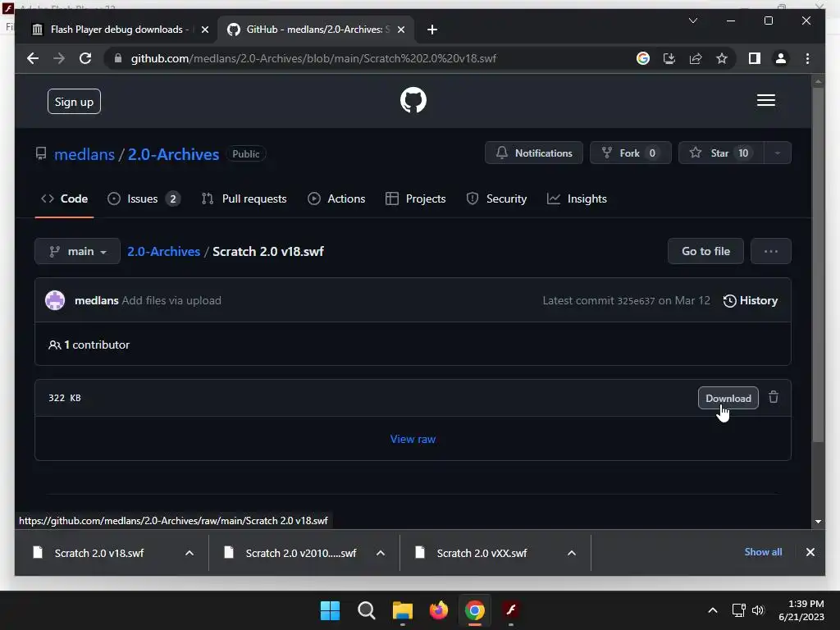The height and width of the screenshot is (630, 840).
Task: Open the three-dot file options menu
Action: pos(770,251)
